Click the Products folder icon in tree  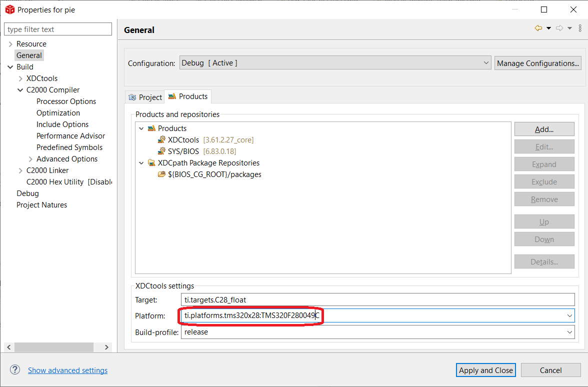(151, 128)
